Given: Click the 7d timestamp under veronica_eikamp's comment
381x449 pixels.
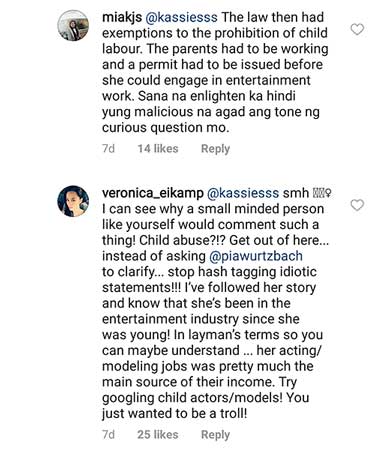Looking at the screenshot, I should tap(108, 434).
